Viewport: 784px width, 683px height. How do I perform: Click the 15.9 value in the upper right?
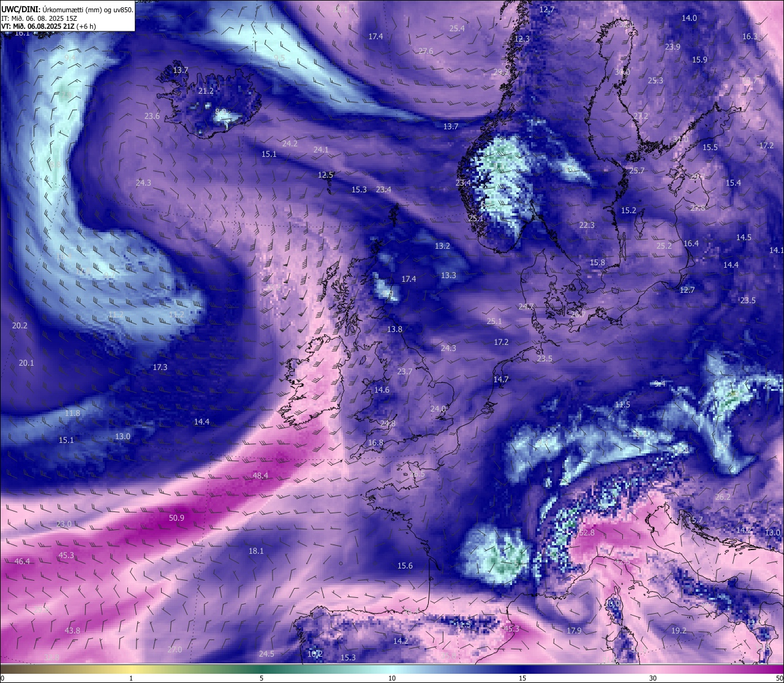(699, 59)
